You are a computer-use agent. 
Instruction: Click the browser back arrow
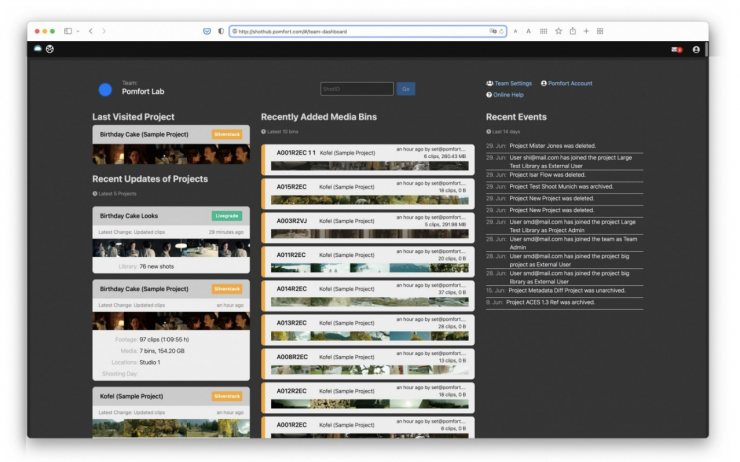tap(90, 31)
